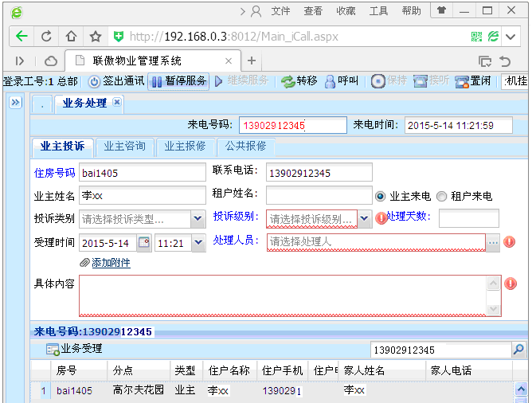Switch to the 公共报修 tab
The width and height of the screenshot is (532, 403).
(x=246, y=147)
